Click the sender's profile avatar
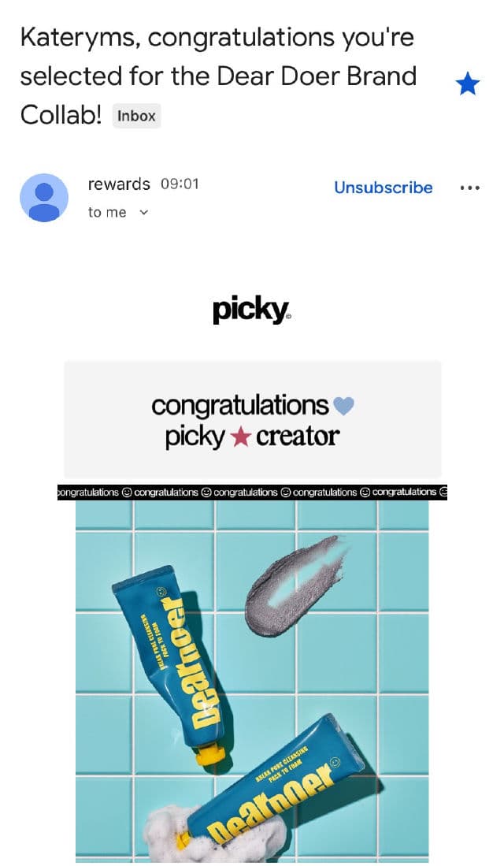504x866 pixels. pyautogui.click(x=44, y=198)
